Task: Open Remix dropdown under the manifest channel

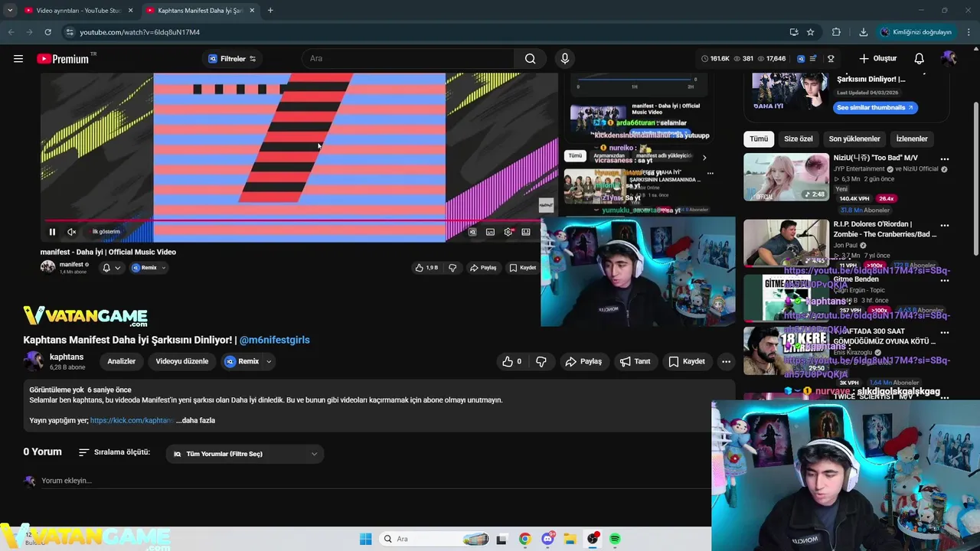Action: [x=149, y=268]
